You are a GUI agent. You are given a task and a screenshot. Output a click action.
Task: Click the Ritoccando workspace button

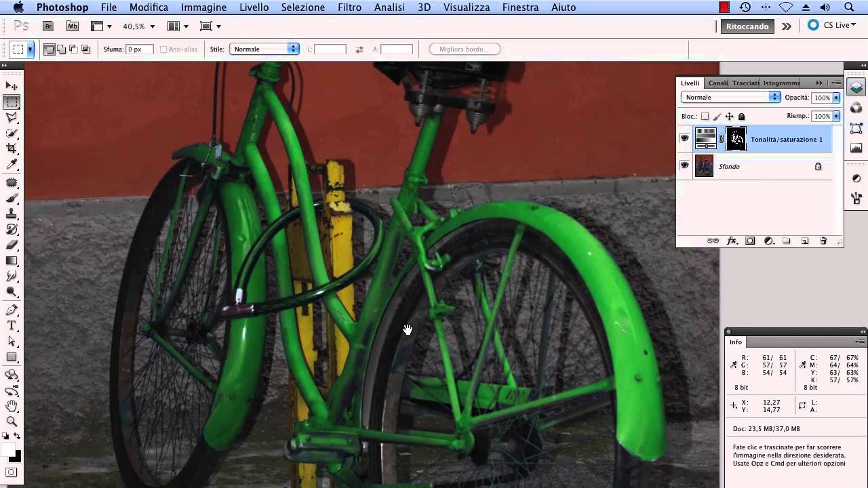747,26
